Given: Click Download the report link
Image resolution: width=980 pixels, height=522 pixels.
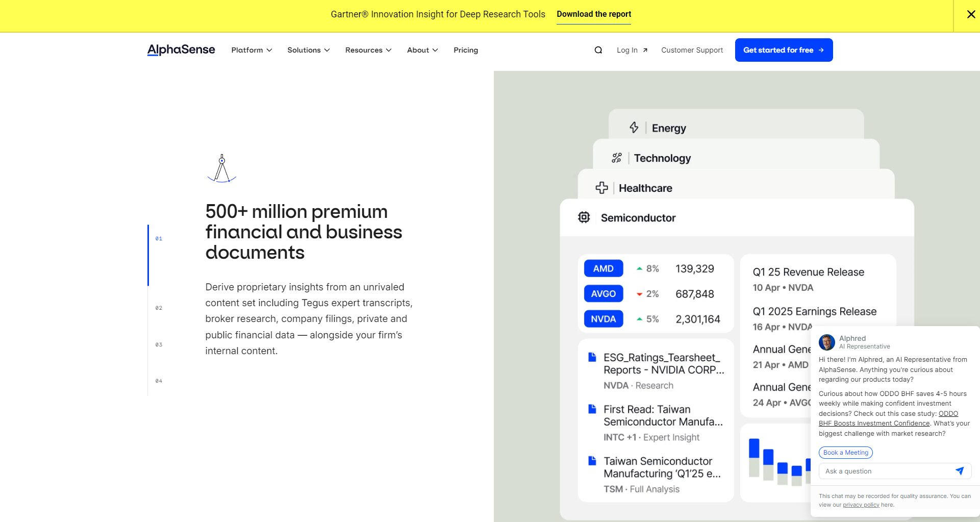Looking at the screenshot, I should pyautogui.click(x=593, y=14).
